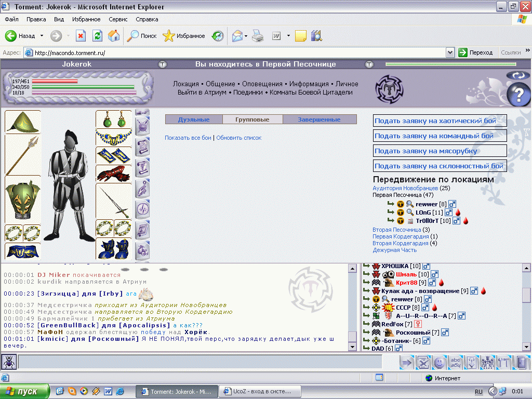Switch to the Дуэльные tab
The width and height of the screenshot is (532, 399).
[x=194, y=119]
